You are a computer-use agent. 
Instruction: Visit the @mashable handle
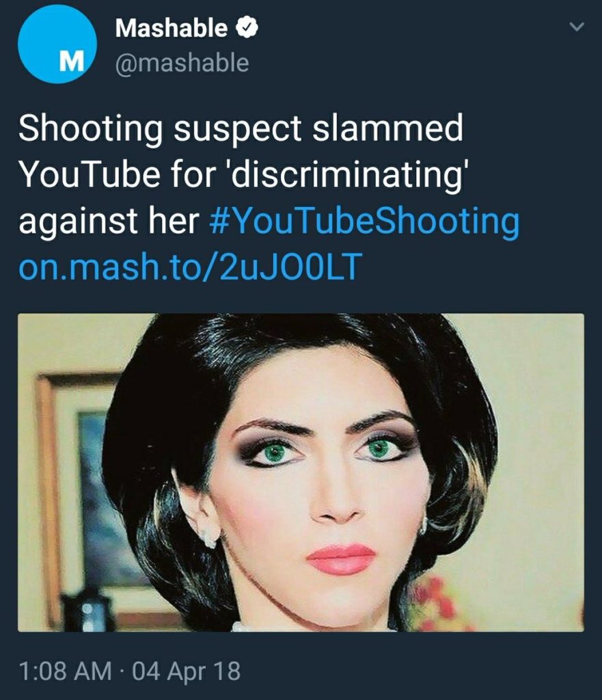182,62
